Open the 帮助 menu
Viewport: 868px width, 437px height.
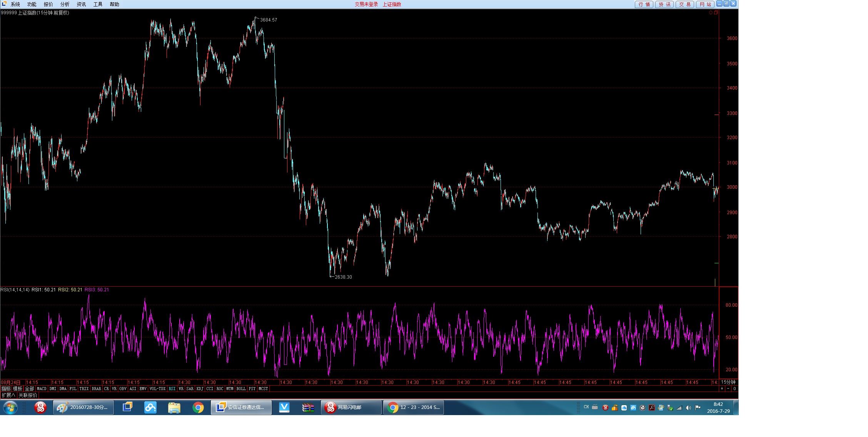(115, 4)
